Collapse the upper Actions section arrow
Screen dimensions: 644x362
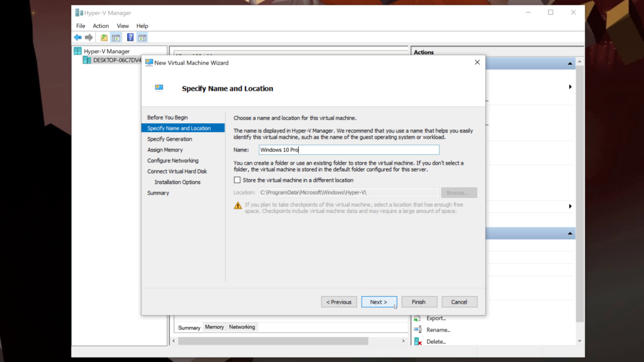(570, 63)
